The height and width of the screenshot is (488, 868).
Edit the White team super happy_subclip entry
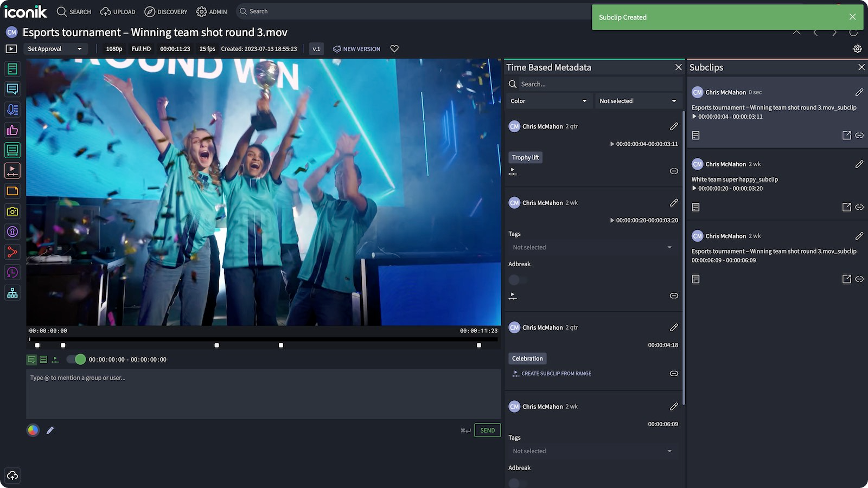[x=859, y=164]
